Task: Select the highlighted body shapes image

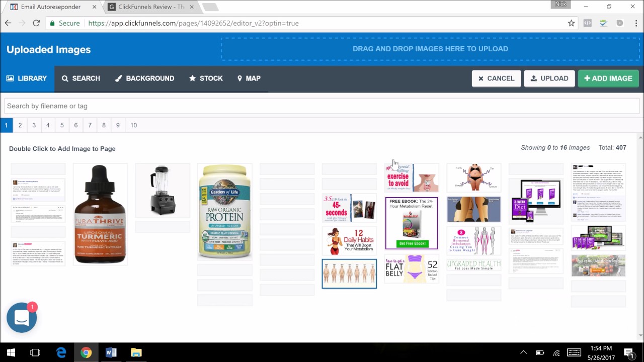Action: point(349,274)
